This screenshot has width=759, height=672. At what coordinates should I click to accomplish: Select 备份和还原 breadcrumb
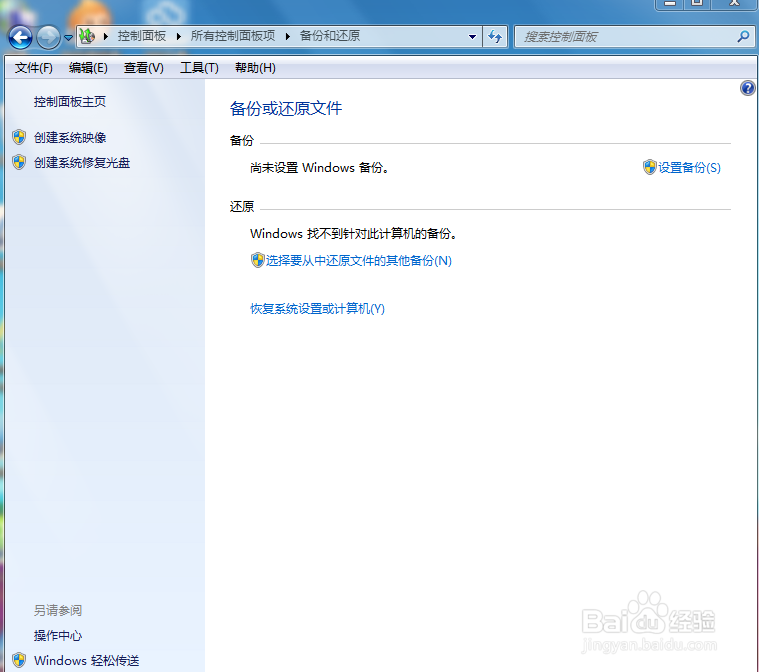[330, 36]
